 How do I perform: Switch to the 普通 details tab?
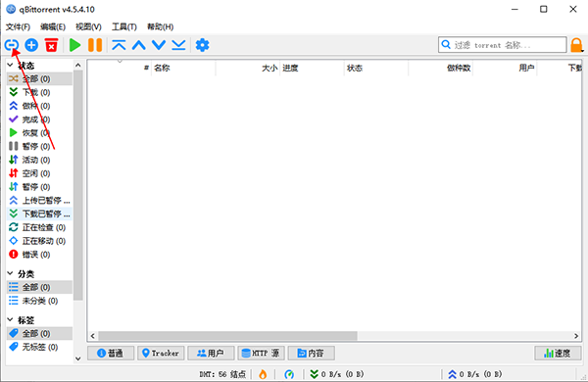[111, 353]
